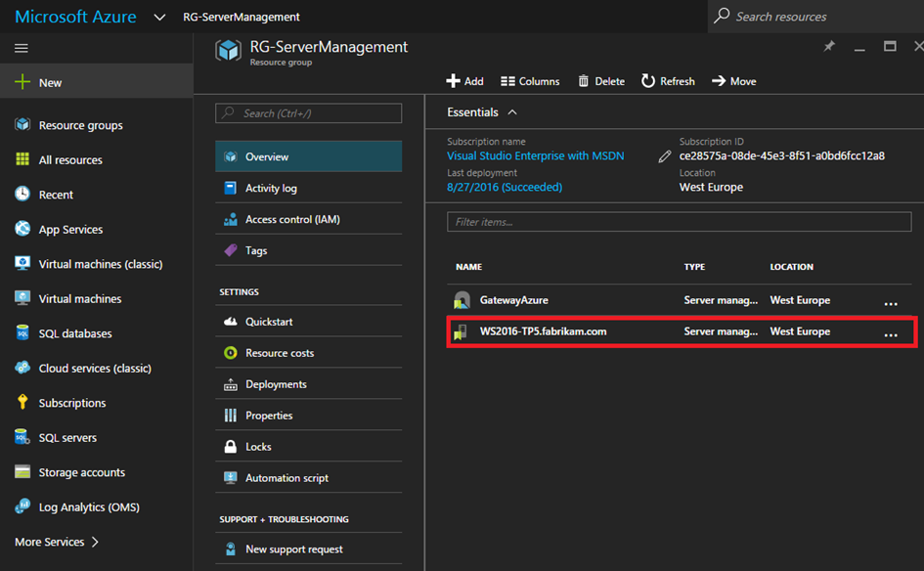Click the Virtual machines (classic) icon

[22, 263]
